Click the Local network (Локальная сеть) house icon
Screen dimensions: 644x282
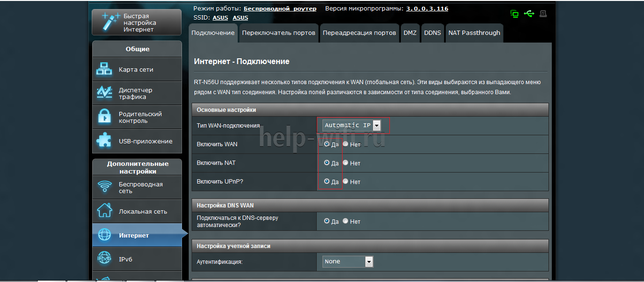click(104, 211)
